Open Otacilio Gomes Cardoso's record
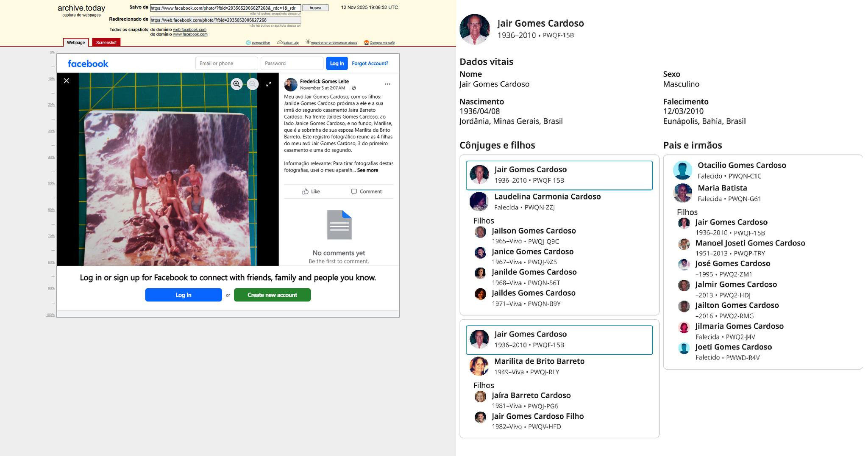Screen dimensions: 868x456 [x=741, y=166]
